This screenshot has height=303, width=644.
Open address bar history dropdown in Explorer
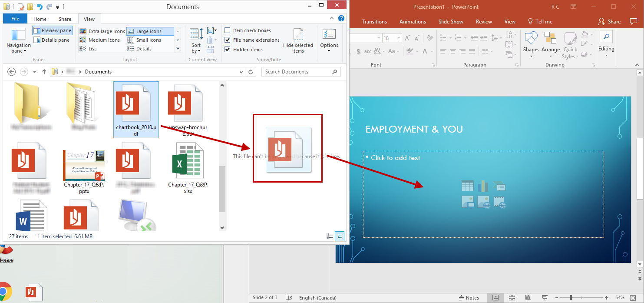pyautogui.click(x=241, y=72)
